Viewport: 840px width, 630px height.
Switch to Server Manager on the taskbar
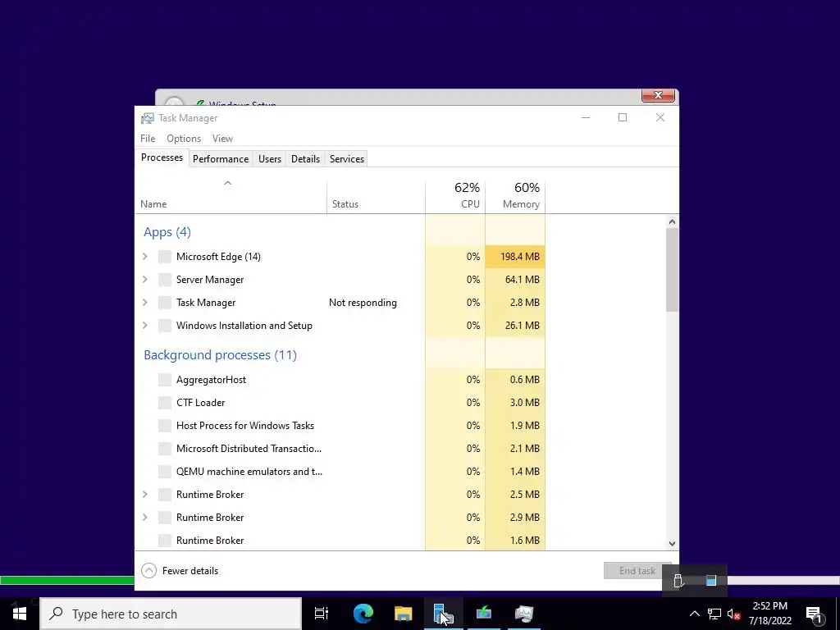[443, 614]
